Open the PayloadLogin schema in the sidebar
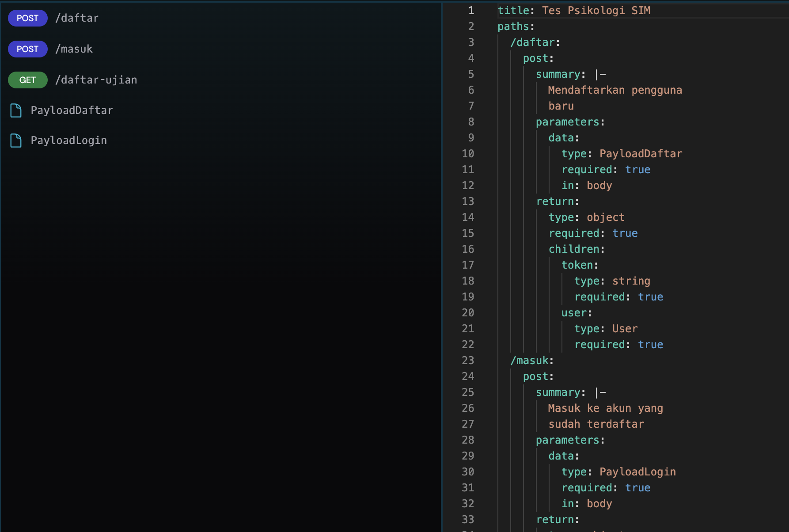This screenshot has height=532, width=789. (x=68, y=141)
